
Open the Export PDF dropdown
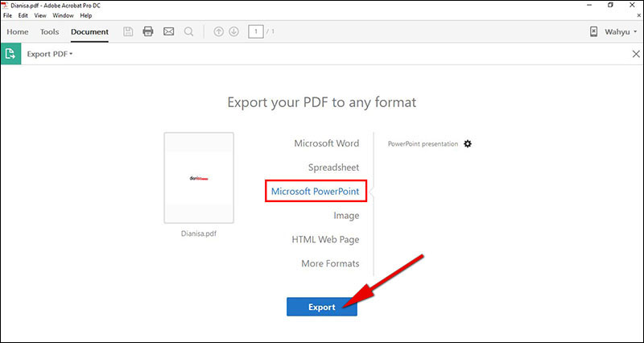coord(50,54)
